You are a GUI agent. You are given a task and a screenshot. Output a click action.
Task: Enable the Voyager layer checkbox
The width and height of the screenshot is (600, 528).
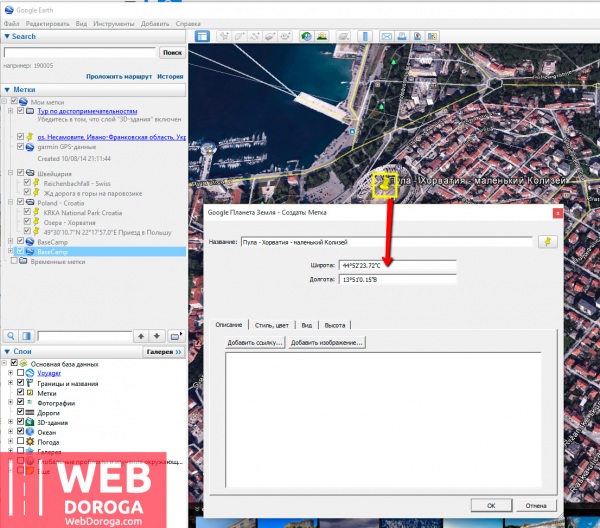[21, 373]
